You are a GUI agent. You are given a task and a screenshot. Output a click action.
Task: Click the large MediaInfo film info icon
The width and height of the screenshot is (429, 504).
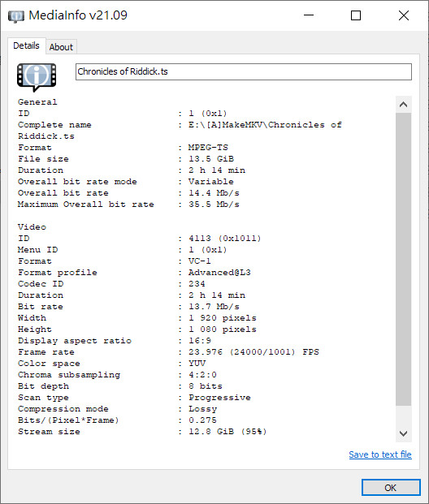pos(37,77)
